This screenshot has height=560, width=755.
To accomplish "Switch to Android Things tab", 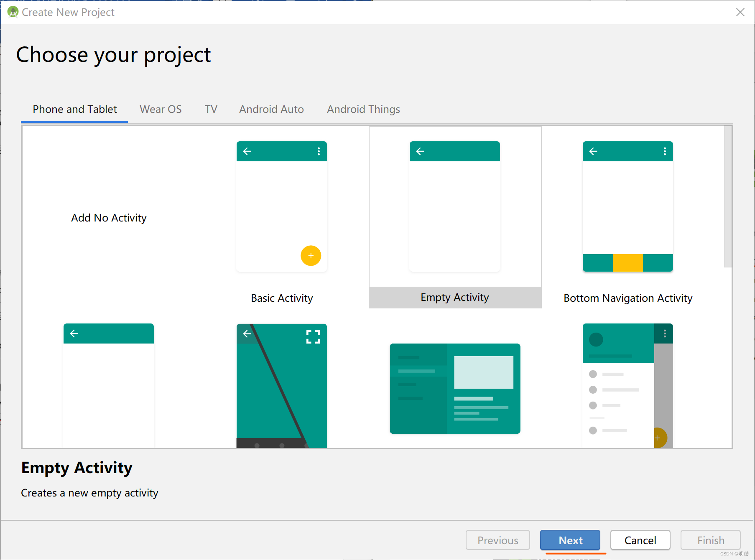I will (x=363, y=109).
